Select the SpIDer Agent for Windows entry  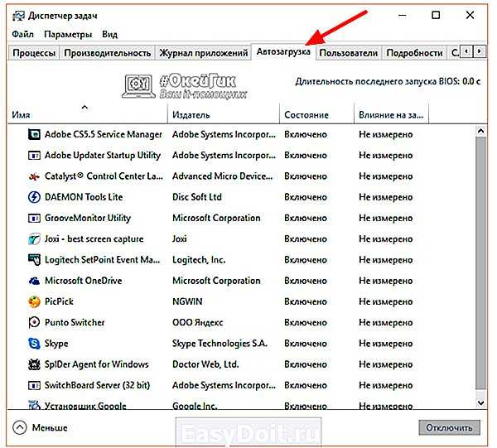(x=241, y=364)
